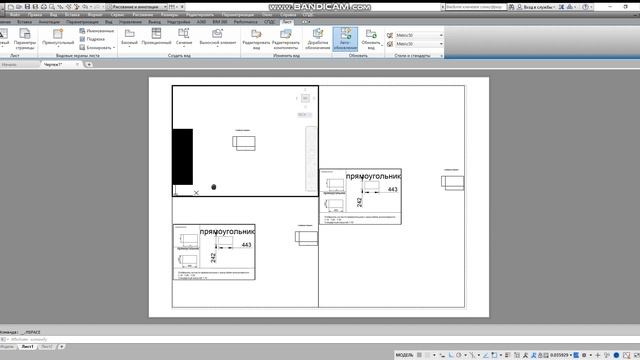Click the Undo icon in quick access toolbar
640x360 pixels.
[85, 7]
